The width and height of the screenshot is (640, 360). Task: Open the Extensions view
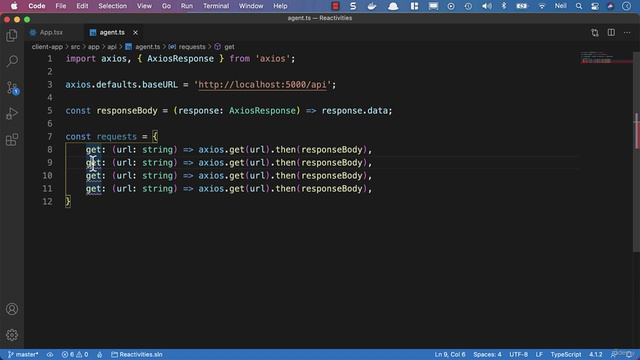(x=12, y=140)
